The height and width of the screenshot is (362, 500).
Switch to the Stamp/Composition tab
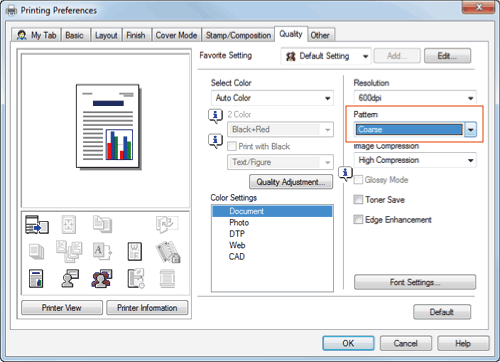238,35
